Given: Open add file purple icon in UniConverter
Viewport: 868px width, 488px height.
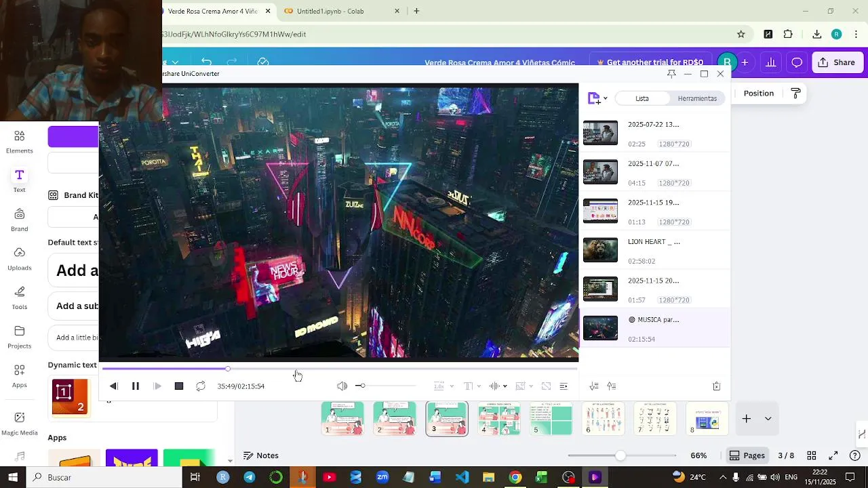Looking at the screenshot, I should [x=594, y=99].
